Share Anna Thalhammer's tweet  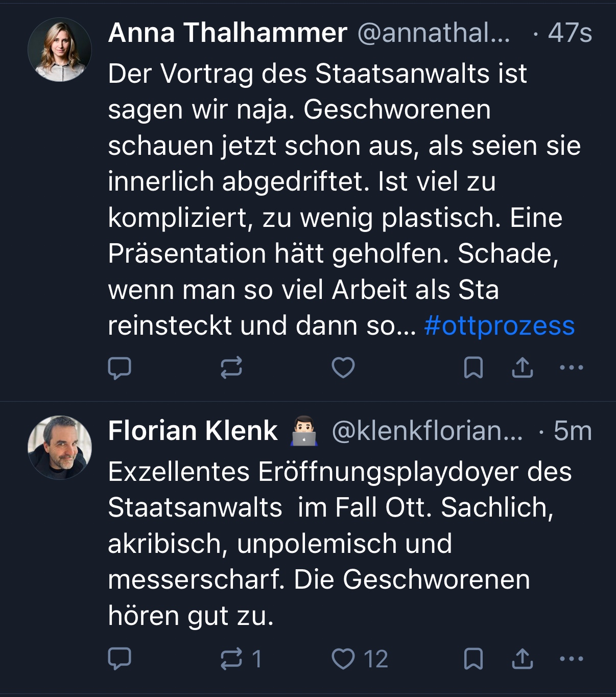[x=522, y=368]
